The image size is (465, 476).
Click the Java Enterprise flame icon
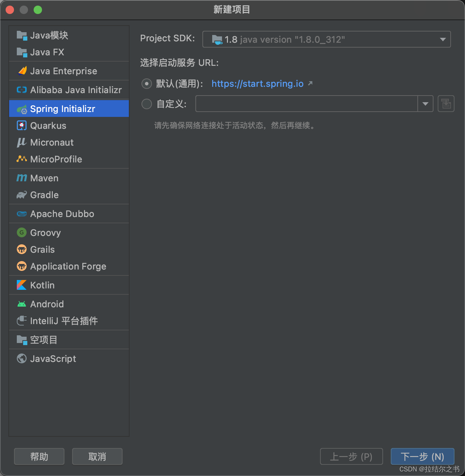click(x=22, y=71)
